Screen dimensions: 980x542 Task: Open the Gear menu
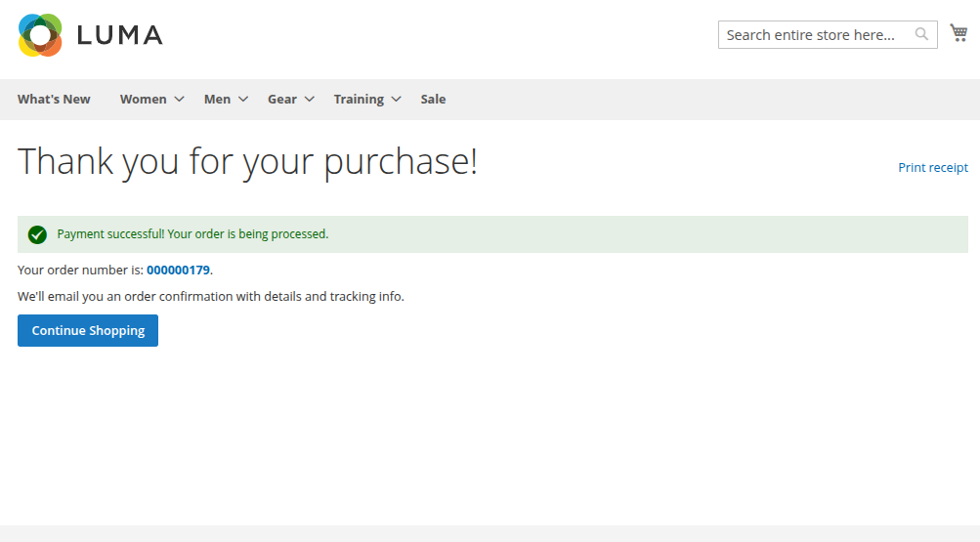tap(281, 100)
